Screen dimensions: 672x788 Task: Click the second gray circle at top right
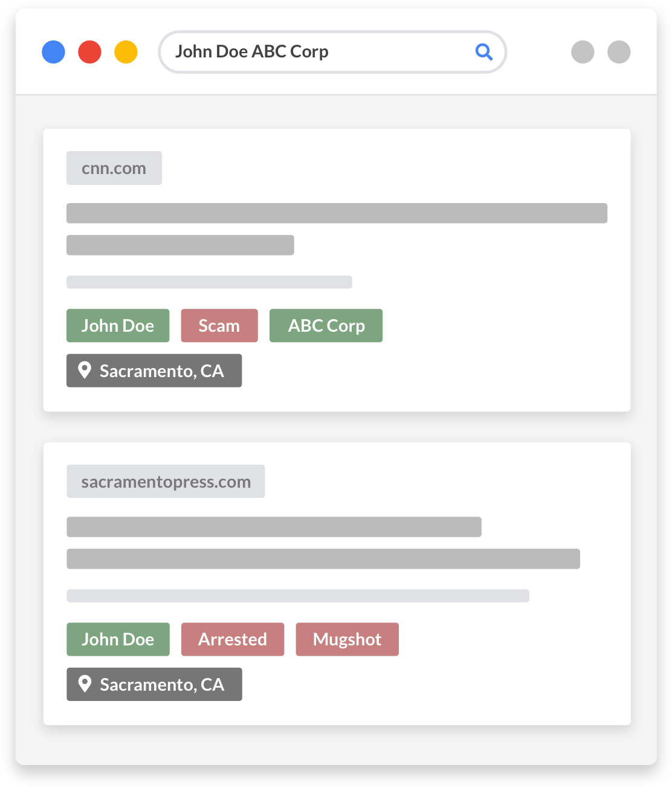tap(619, 52)
